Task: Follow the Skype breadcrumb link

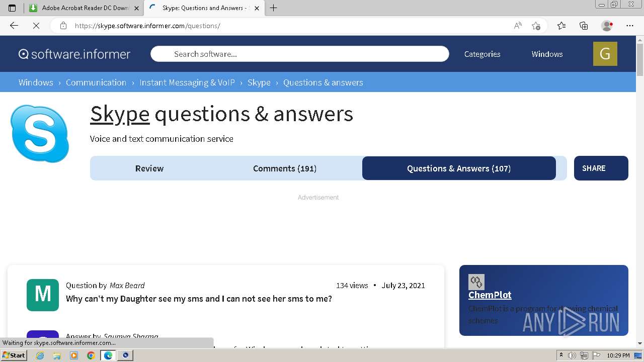Action: click(x=259, y=82)
